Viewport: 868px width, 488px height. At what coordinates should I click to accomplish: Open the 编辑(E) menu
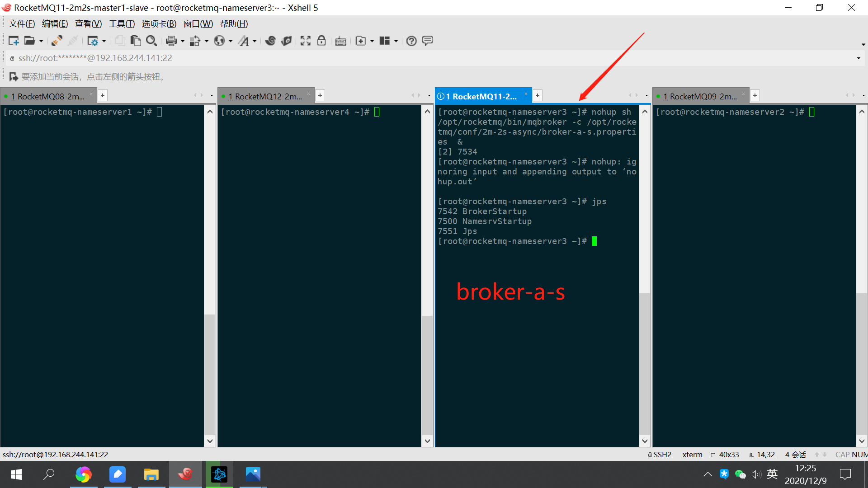[55, 24]
